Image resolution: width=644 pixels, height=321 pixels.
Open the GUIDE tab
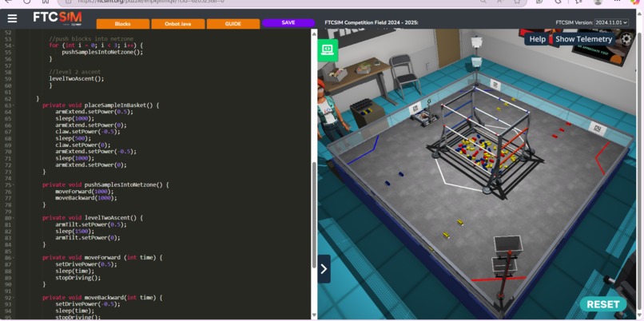click(233, 24)
